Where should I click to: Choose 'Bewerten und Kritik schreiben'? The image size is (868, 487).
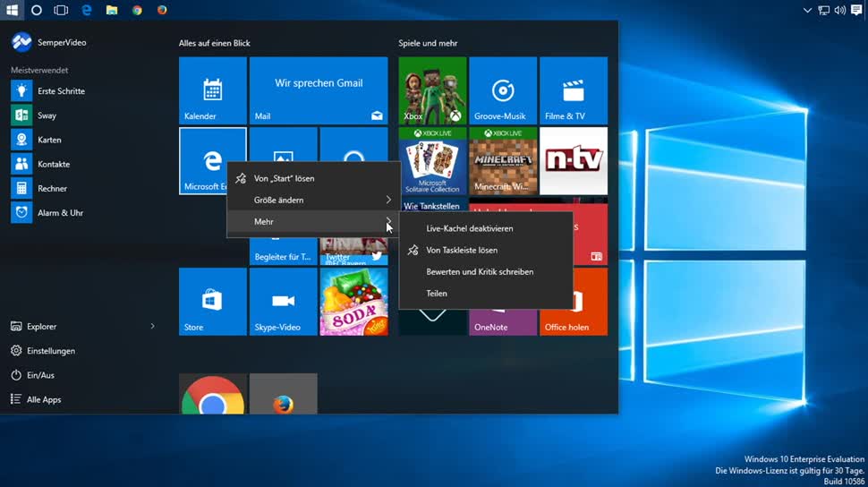486,271
